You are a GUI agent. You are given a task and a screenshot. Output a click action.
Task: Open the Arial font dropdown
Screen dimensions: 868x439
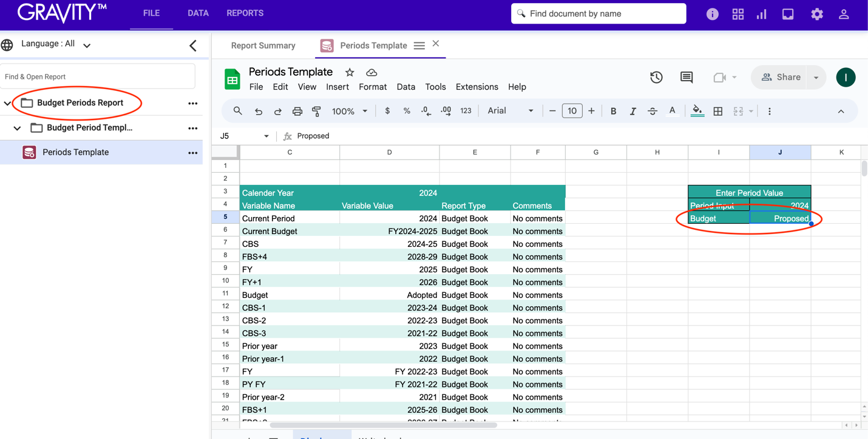tap(510, 111)
